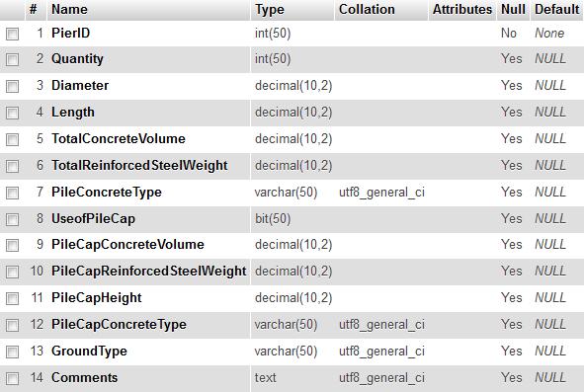584x392 pixels.
Task: Select the Quantity row checkbox
Action: tap(12, 59)
